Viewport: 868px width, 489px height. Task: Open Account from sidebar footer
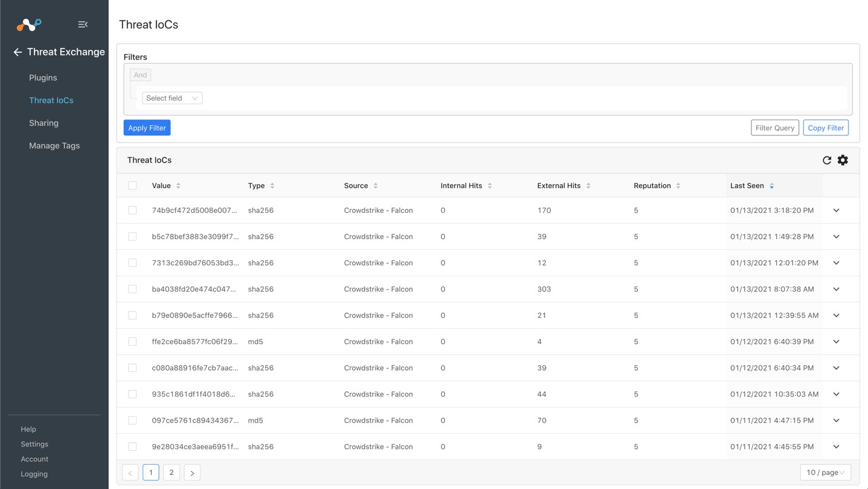[35, 459]
